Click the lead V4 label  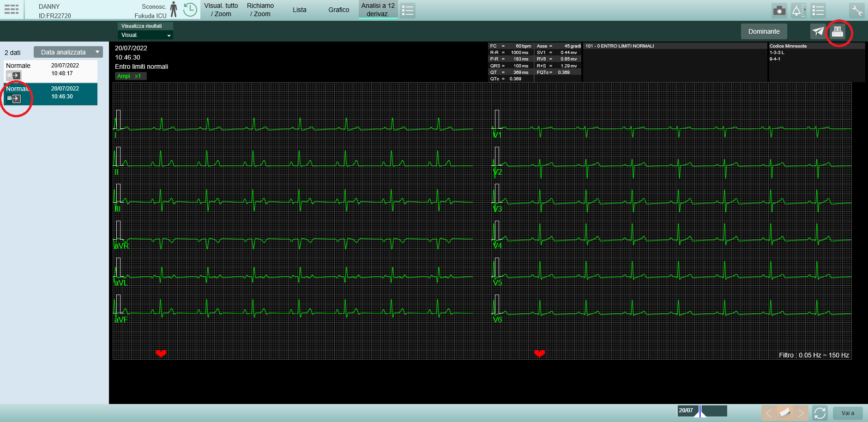pos(497,246)
